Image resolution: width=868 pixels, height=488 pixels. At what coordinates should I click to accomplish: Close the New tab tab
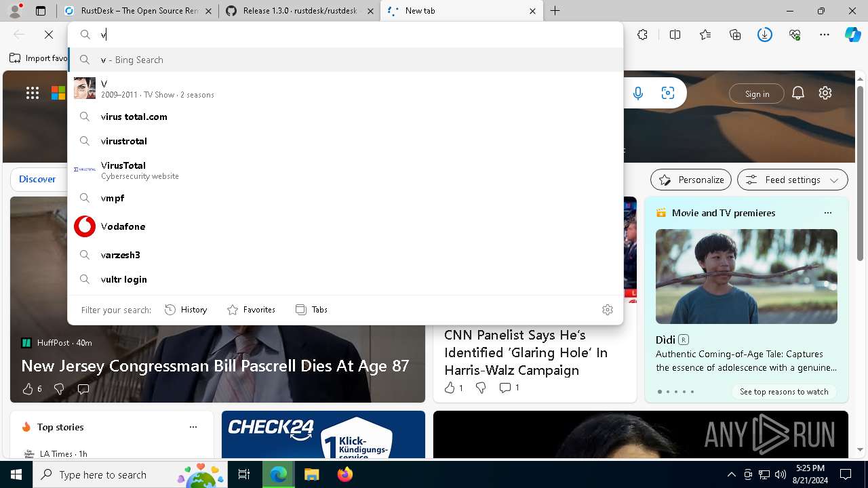[532, 11]
